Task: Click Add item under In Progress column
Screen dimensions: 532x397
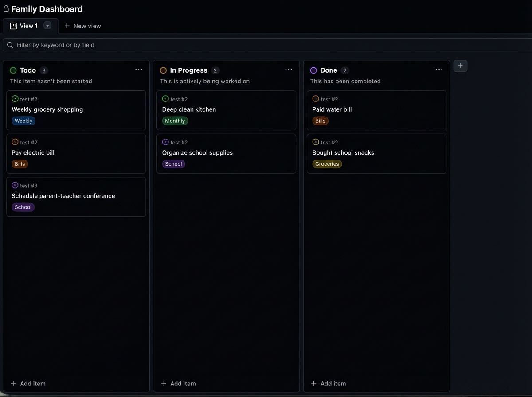Action: click(178, 383)
